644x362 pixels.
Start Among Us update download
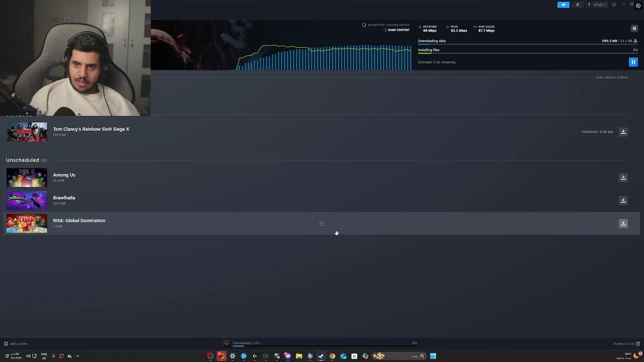pyautogui.click(x=623, y=177)
